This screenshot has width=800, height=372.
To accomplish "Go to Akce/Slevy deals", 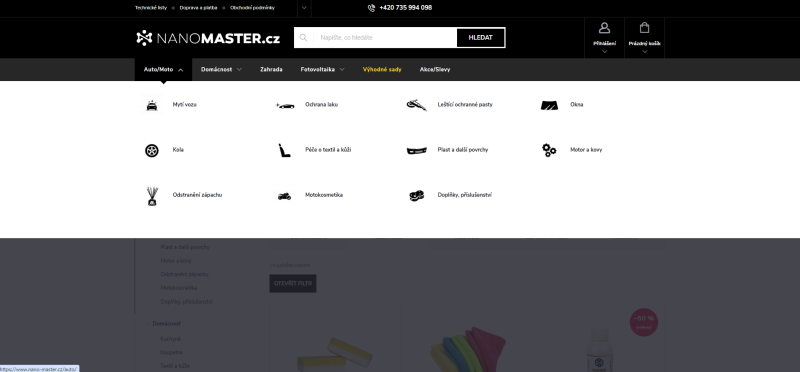I will pos(435,69).
